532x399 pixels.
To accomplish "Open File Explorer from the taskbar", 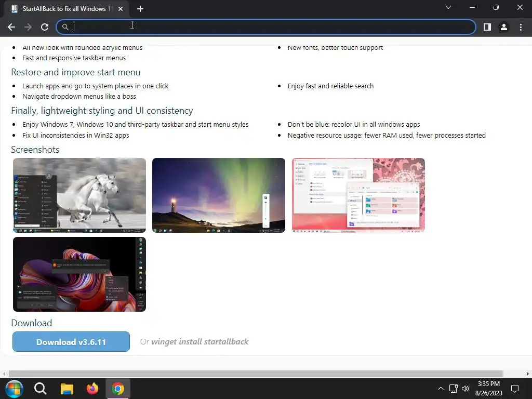I will 67,389.
